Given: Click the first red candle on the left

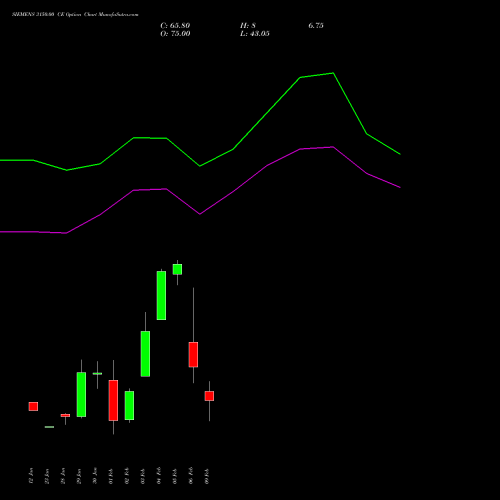Looking at the screenshot, I should coord(33,406).
